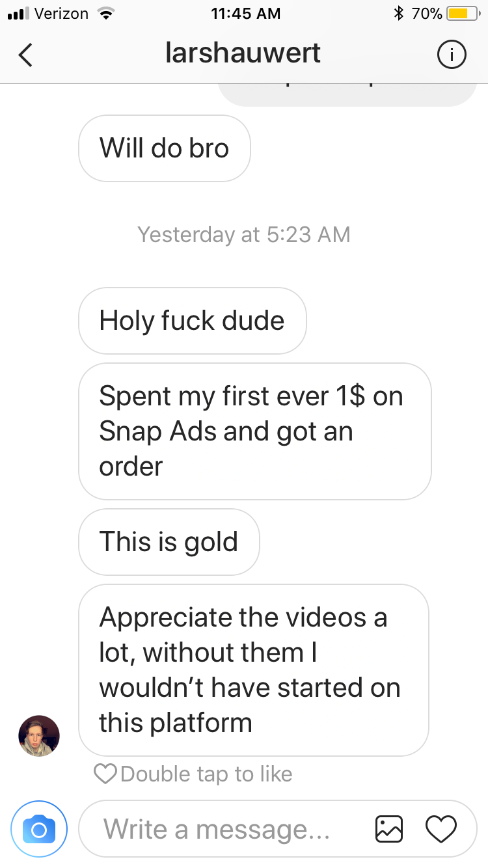Tap the 11:45 AM clock in status bar

tap(246, 13)
